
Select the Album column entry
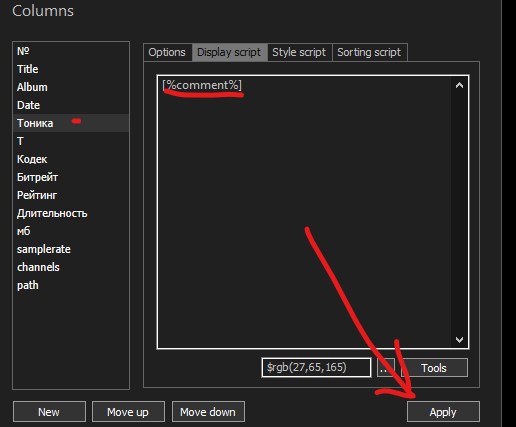click(x=71, y=87)
